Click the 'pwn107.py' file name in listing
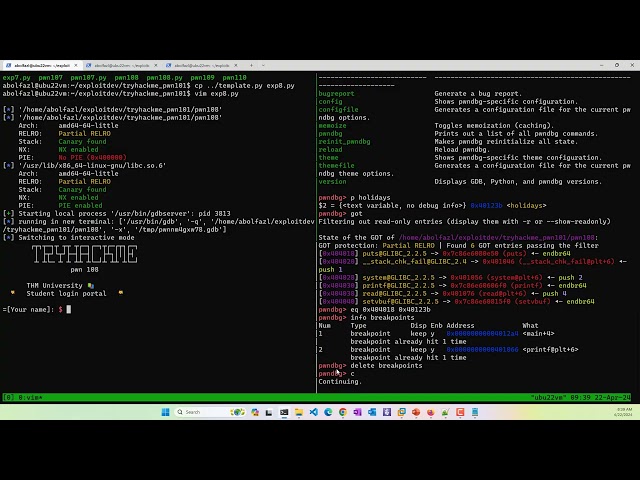The width and height of the screenshot is (640, 480). [88, 78]
